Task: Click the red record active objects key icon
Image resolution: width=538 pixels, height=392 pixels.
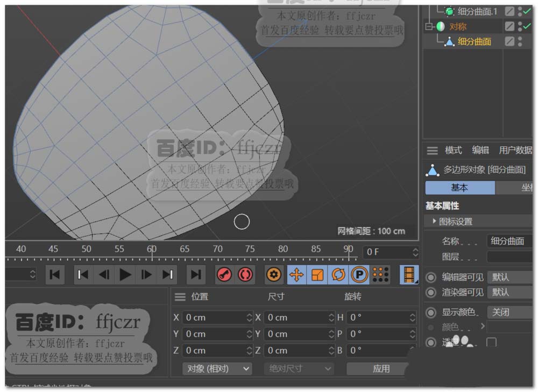Action: coord(224,275)
